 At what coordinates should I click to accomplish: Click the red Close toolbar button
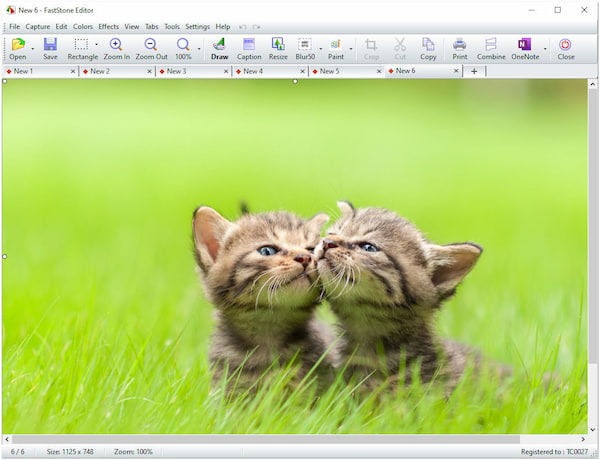click(x=565, y=46)
